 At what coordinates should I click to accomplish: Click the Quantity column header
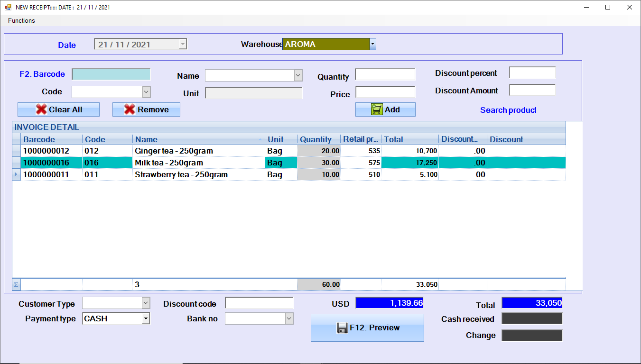[319, 139]
